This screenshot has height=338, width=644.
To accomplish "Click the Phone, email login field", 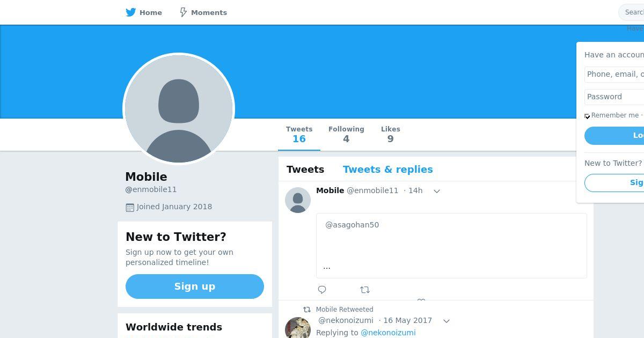I will pyautogui.click(x=614, y=74).
